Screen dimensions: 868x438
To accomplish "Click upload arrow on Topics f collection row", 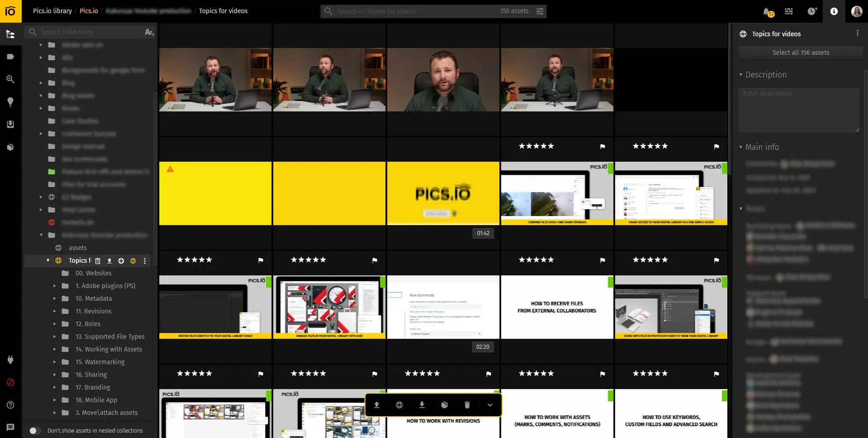I will point(109,260).
